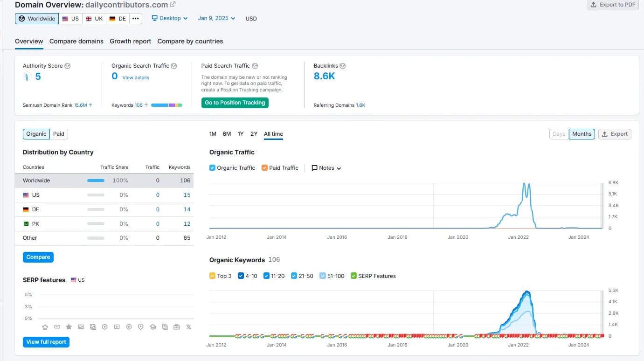644x361 pixels.
Task: Click the Paid Search Traffic info icon
Action: 255,66
